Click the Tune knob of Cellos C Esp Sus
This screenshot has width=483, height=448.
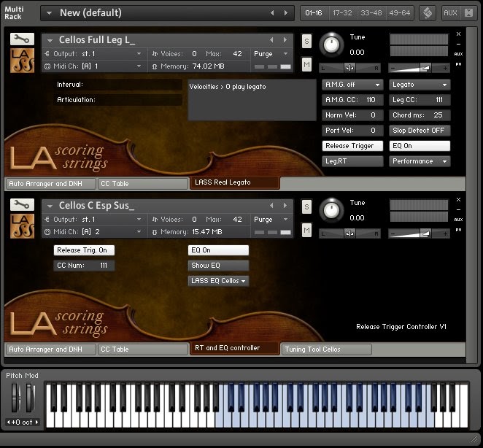pos(331,210)
